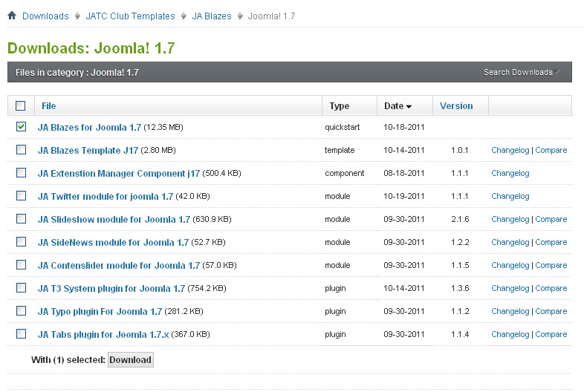The image size is (584, 392).
Task: View Changelog for JA T3 System plugin
Action: (x=510, y=288)
